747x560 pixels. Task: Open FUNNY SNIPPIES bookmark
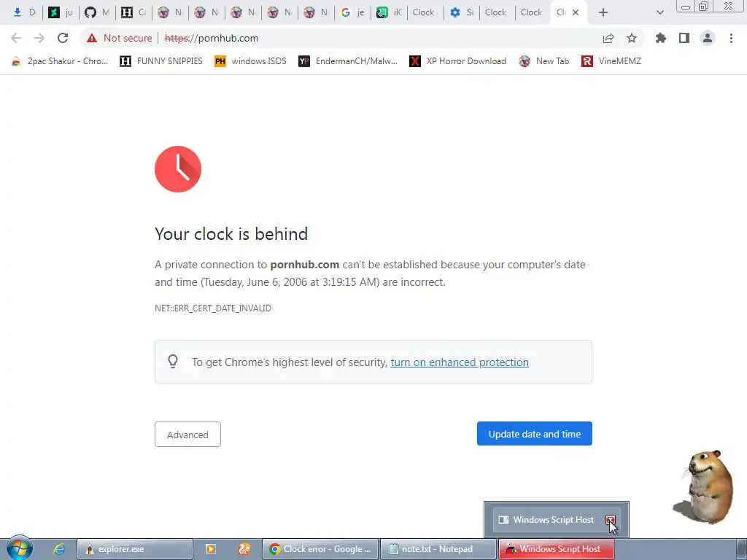[161, 61]
